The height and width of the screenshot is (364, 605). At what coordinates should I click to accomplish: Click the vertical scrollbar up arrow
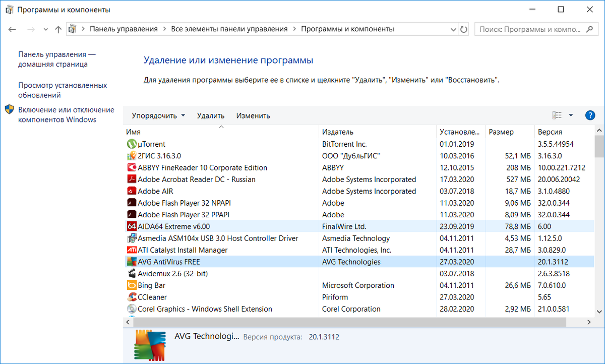(599, 131)
